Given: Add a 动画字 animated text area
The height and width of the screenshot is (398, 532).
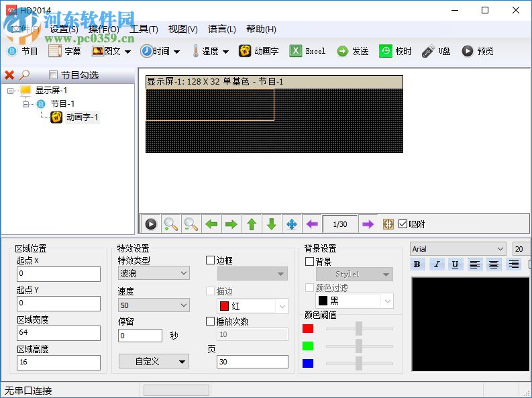Looking at the screenshot, I should coord(258,51).
